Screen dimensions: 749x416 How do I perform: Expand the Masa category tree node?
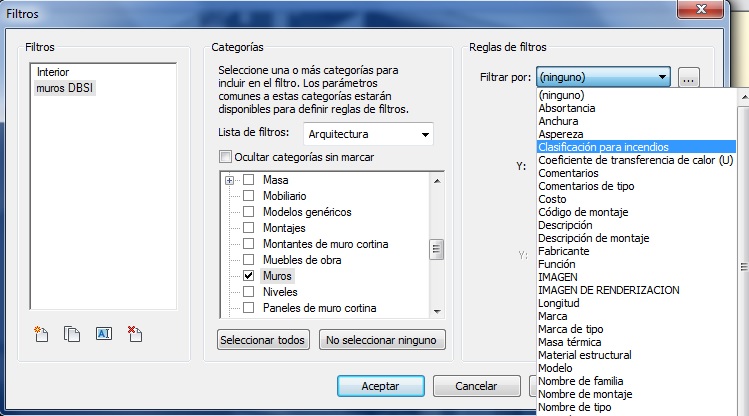(x=230, y=180)
